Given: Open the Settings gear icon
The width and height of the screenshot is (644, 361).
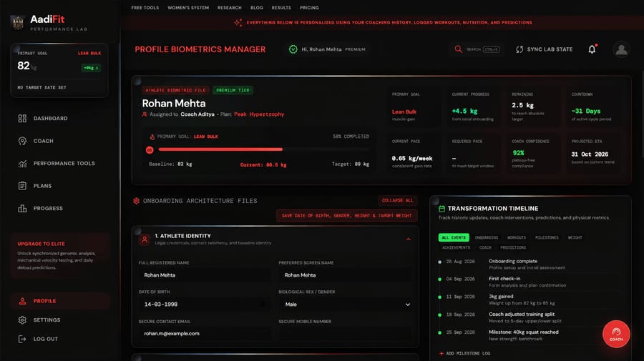Looking at the screenshot, I should (x=22, y=320).
